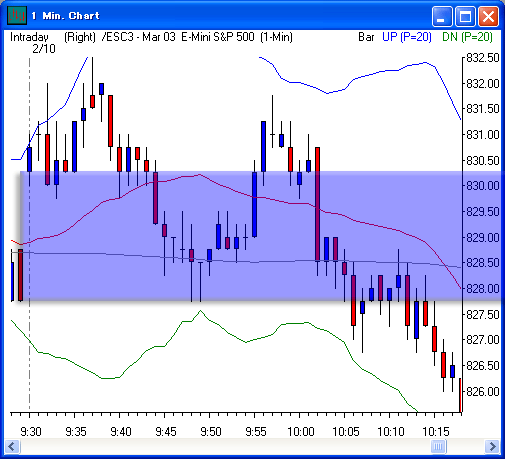Click the 830.00 price label
505x459 pixels.
point(483,186)
